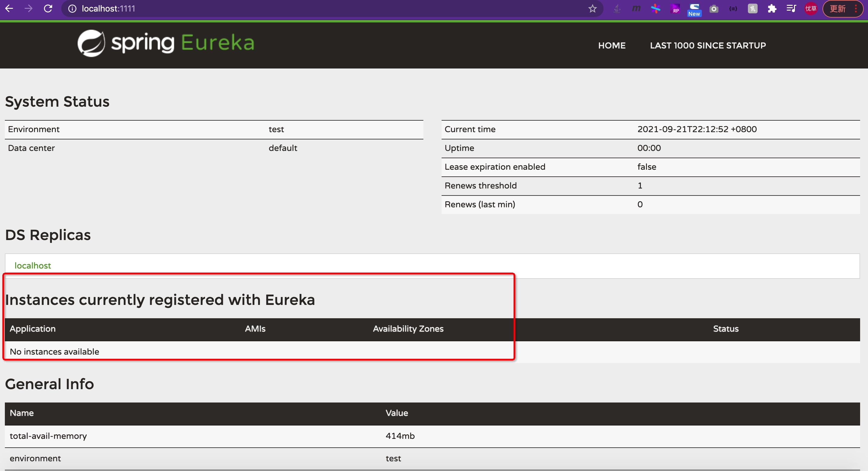Go to the HOME nav item
The image size is (868, 471).
click(612, 45)
